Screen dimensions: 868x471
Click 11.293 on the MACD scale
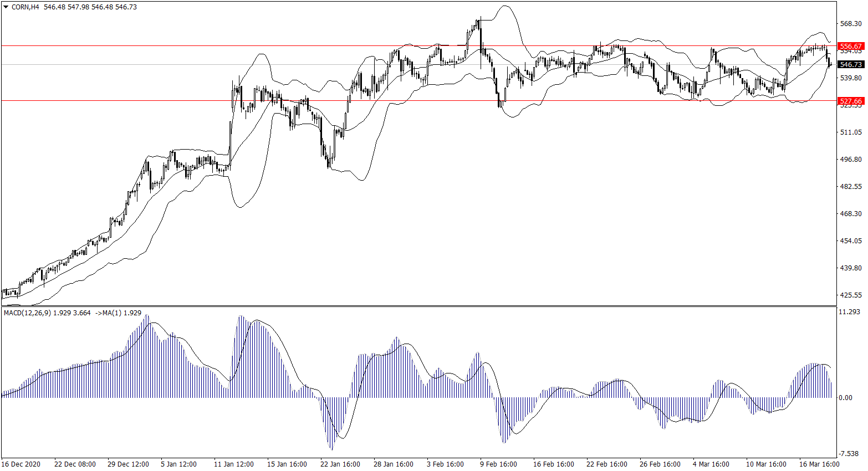(x=850, y=312)
